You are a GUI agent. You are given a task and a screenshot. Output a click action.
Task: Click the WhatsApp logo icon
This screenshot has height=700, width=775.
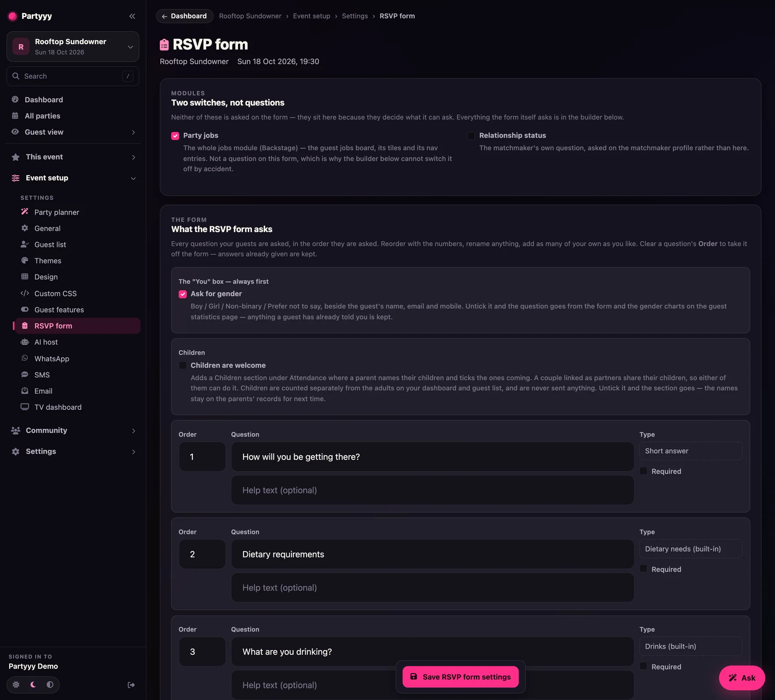tap(25, 358)
